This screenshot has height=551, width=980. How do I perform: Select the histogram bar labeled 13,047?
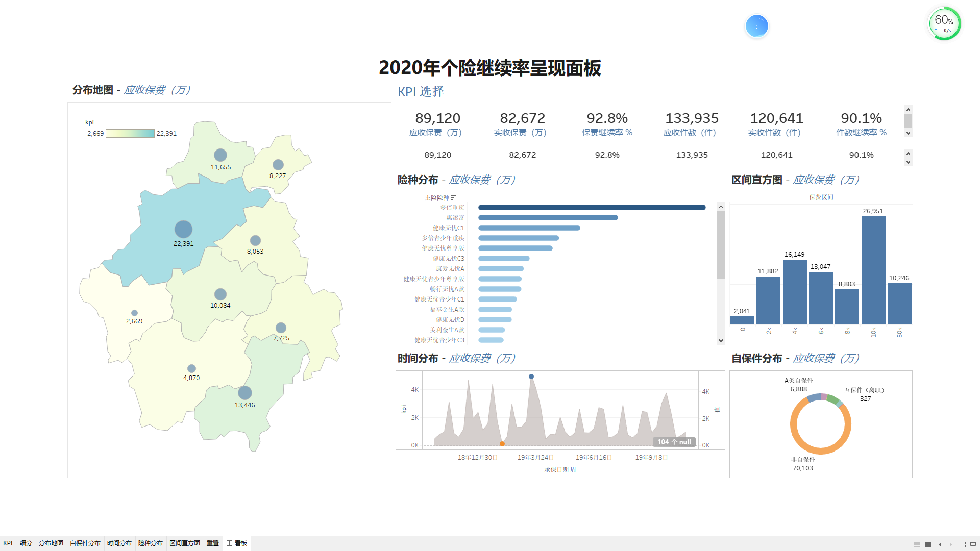pos(821,298)
